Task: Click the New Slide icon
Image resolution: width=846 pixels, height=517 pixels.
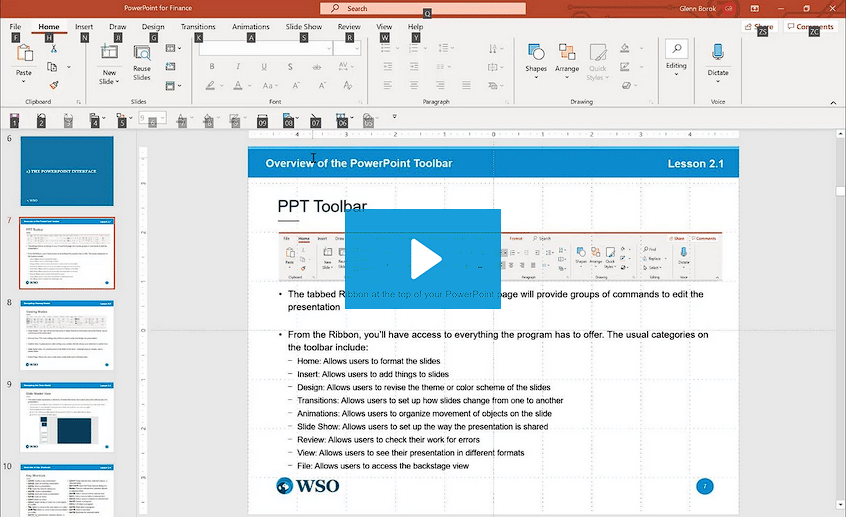Action: click(x=110, y=52)
